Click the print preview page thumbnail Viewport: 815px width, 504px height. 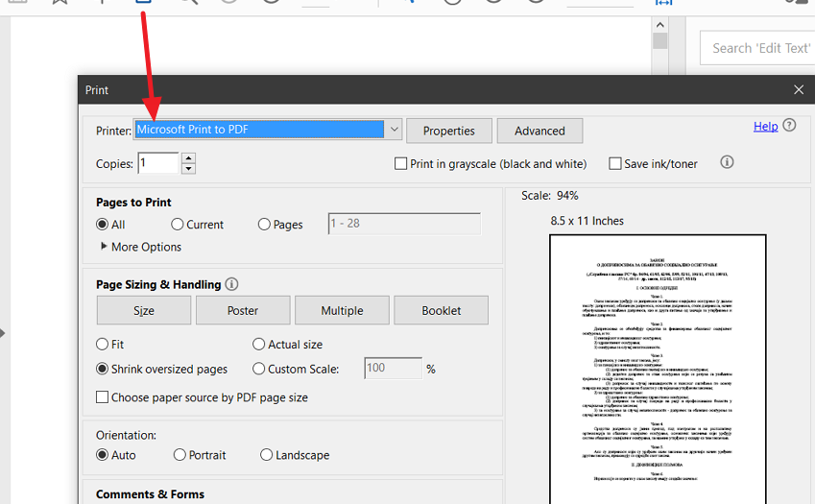(x=658, y=369)
